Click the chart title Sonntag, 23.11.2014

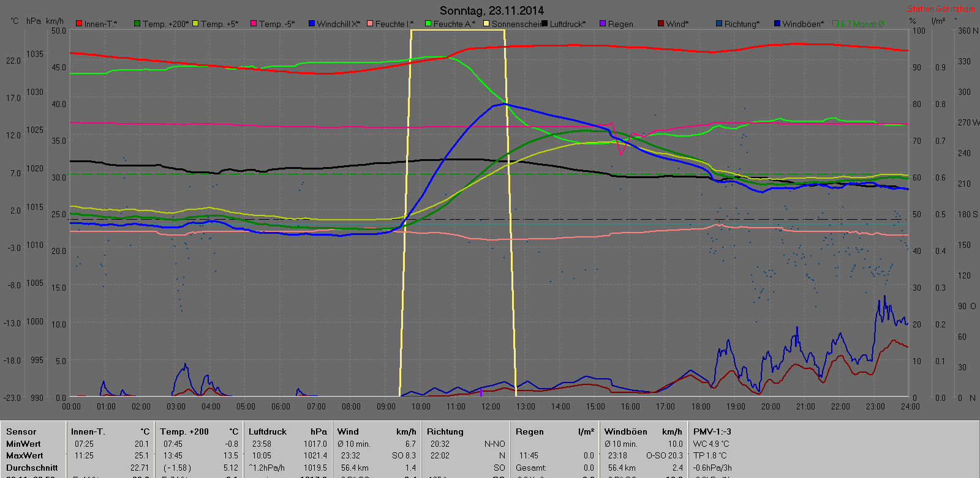point(491,10)
